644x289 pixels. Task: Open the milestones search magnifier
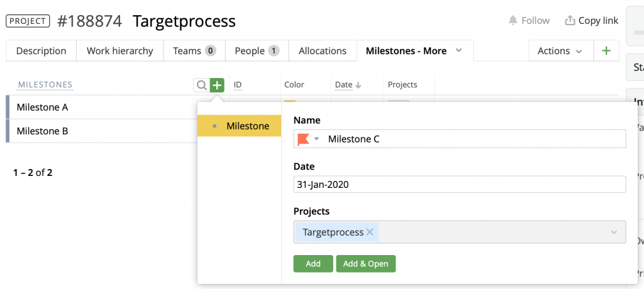tap(202, 85)
